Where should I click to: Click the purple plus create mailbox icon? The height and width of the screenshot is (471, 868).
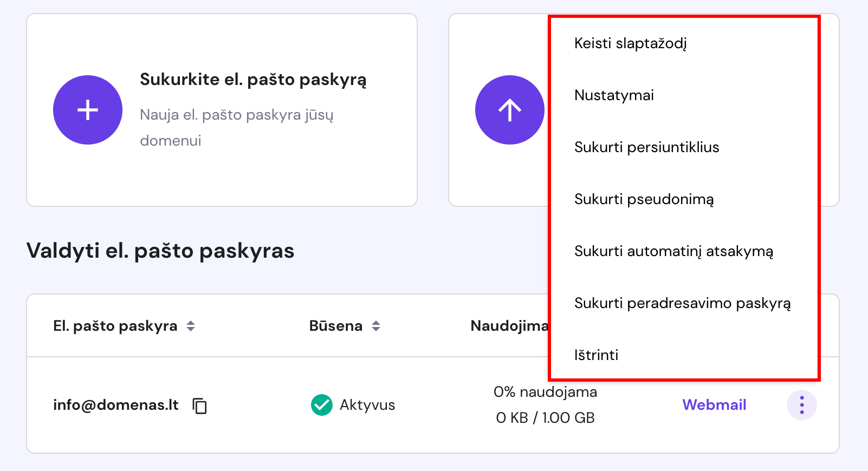click(88, 110)
